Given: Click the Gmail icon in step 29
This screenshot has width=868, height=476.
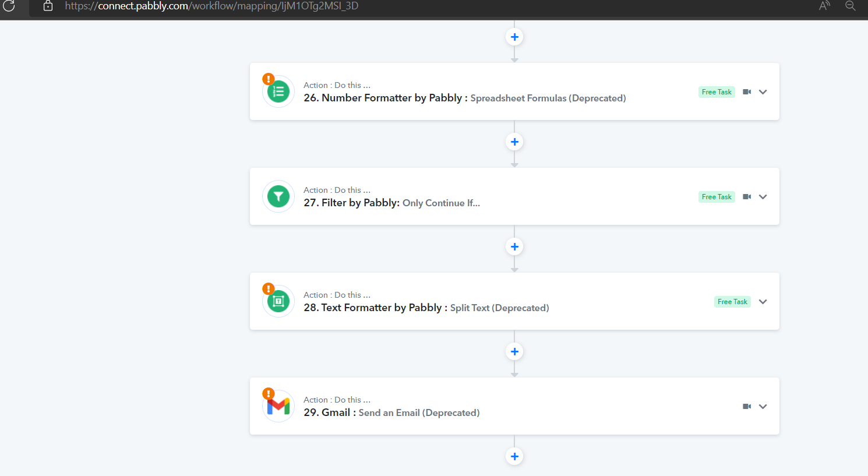Looking at the screenshot, I should coord(278,406).
